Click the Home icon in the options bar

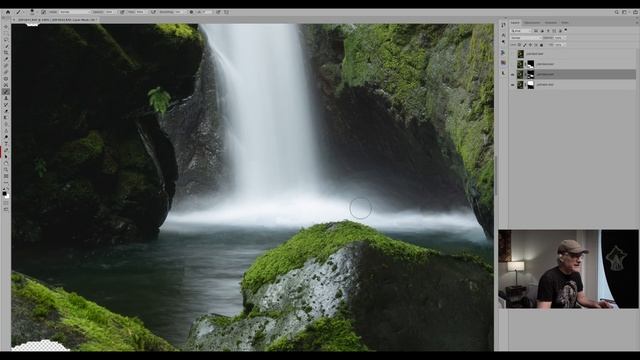(8, 12)
